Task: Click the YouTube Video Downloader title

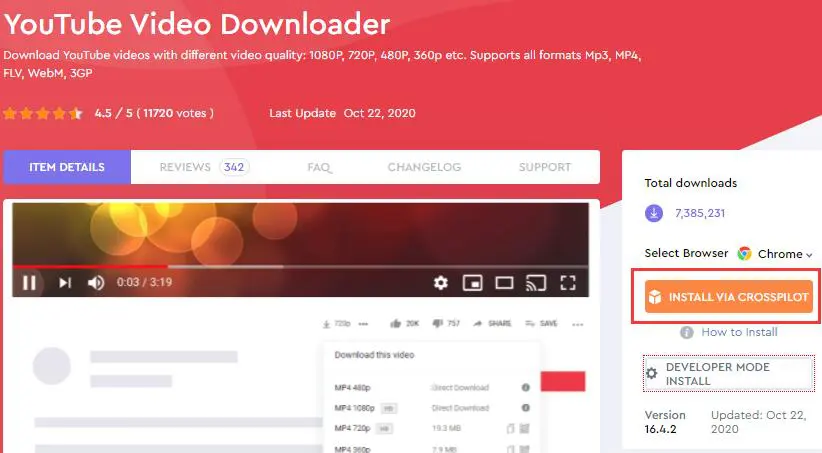Action: pos(197,24)
